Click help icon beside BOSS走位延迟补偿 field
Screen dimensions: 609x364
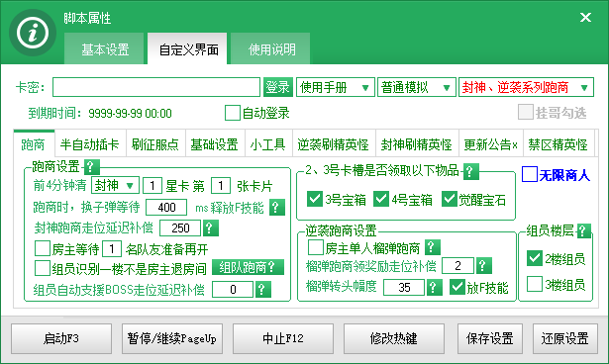(263, 289)
